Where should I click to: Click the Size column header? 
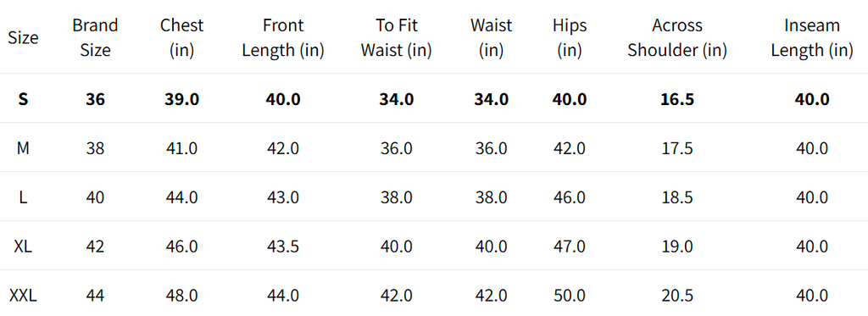click(x=23, y=37)
